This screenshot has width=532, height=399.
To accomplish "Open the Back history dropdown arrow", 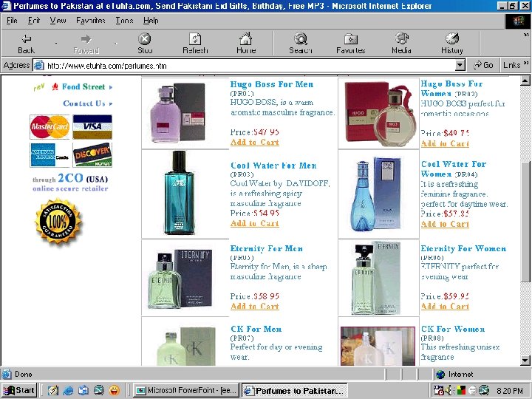I will point(56,44).
